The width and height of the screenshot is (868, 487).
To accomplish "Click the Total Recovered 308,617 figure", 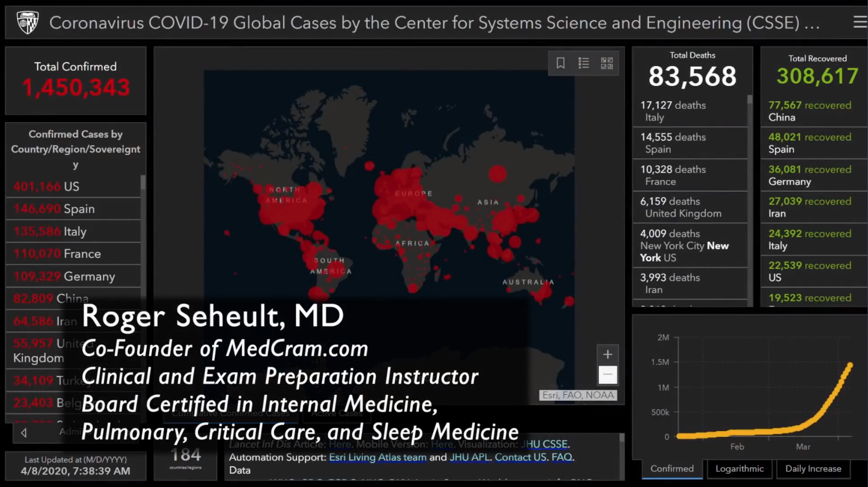I will (817, 76).
